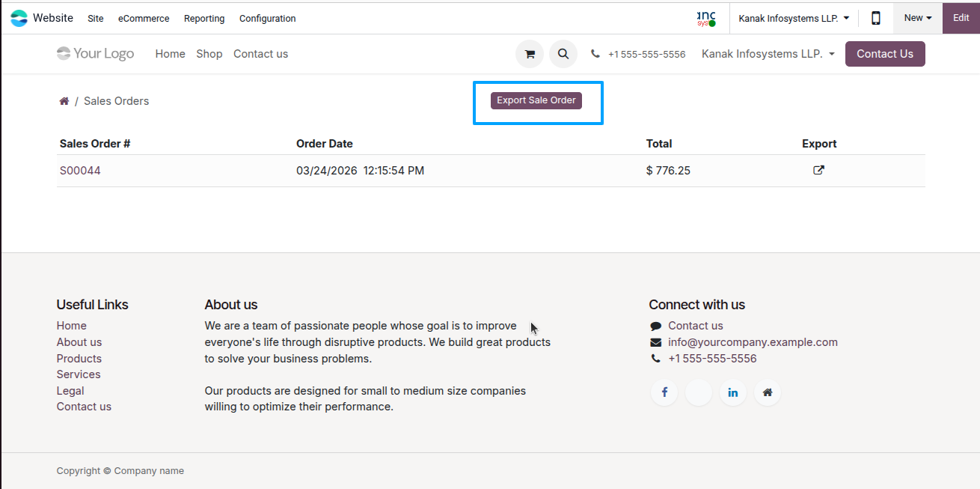Click the breadcrumb home icon
The width and height of the screenshot is (980, 489).
(x=64, y=101)
